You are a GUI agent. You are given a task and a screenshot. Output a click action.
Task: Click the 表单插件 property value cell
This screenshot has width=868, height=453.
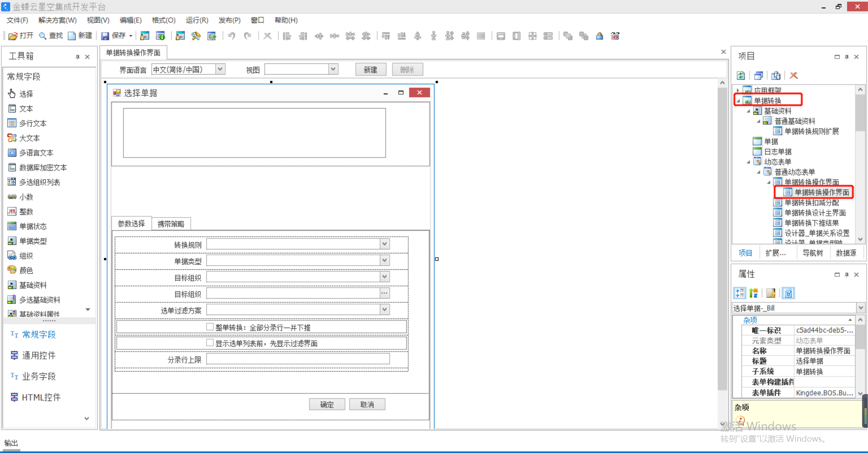click(825, 393)
